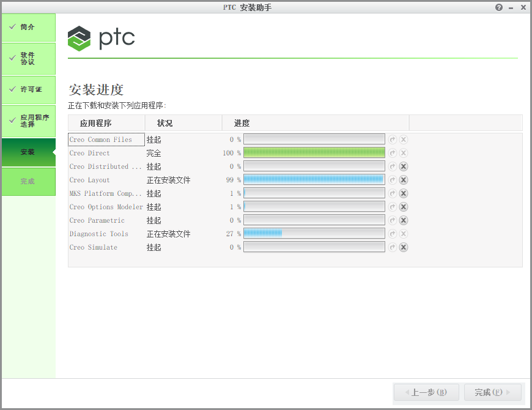Click the retry icon for Creo Options Modeler
532x410 pixels.
[x=393, y=207]
